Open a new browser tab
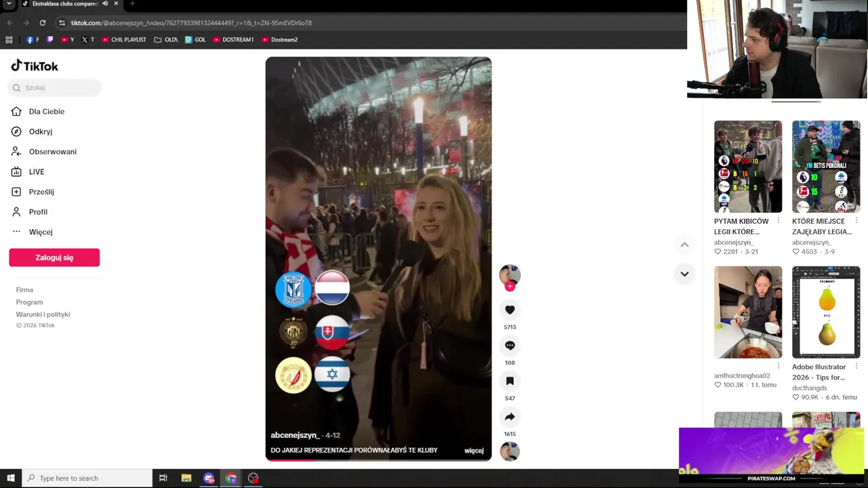This screenshot has width=868, height=488. tap(132, 3)
